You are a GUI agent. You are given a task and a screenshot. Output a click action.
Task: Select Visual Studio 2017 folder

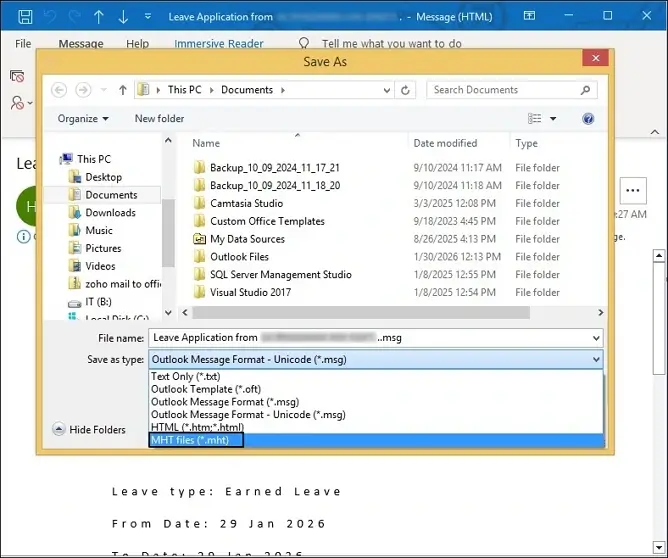[x=250, y=293]
